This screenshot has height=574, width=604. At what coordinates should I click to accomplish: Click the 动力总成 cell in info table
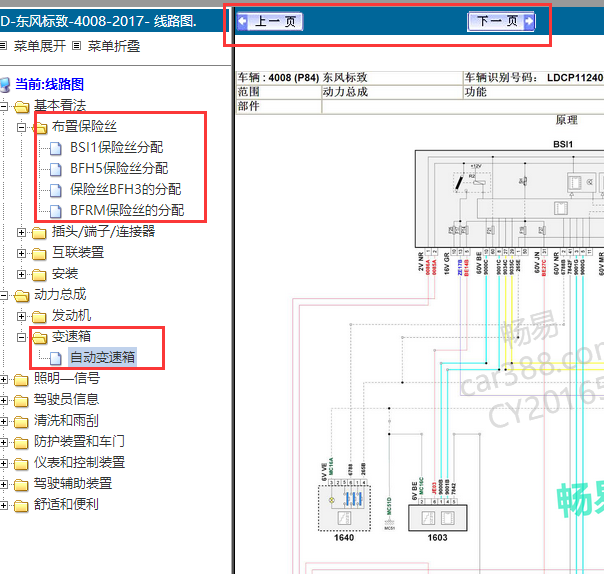(392, 92)
